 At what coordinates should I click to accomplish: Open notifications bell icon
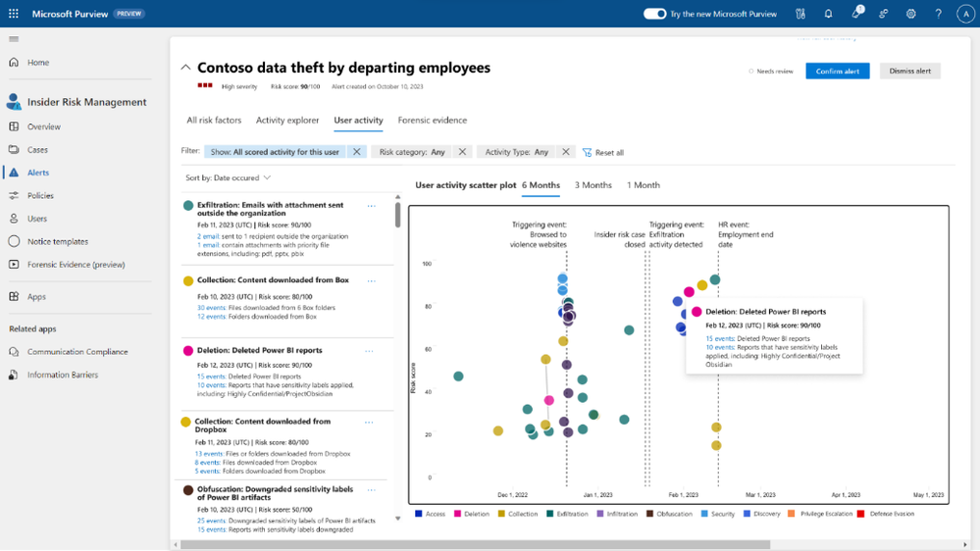[828, 14]
